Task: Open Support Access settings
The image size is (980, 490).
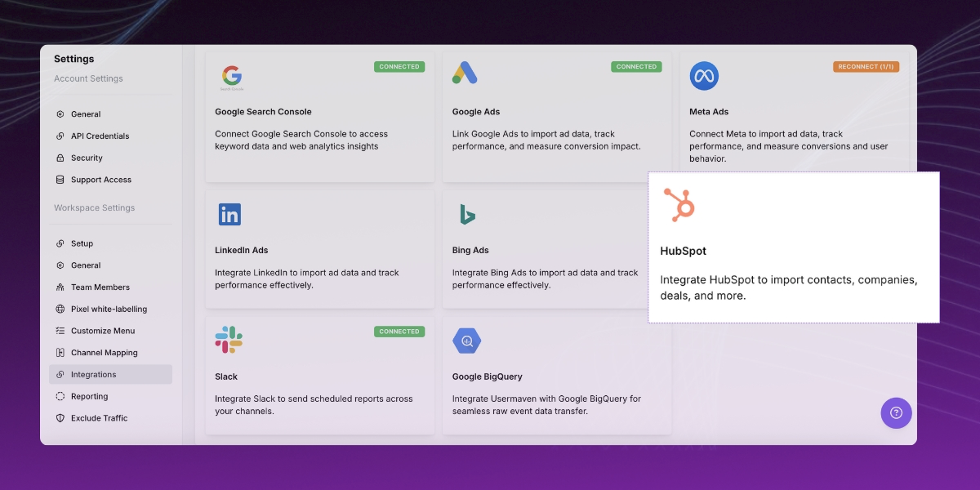Action: pos(100,180)
